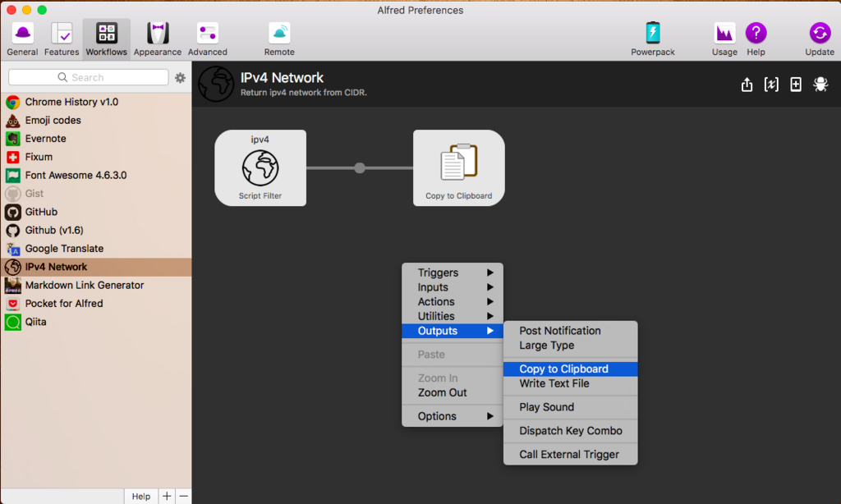Select Pocket for Alfred workflow
The height and width of the screenshot is (504, 841).
96,304
